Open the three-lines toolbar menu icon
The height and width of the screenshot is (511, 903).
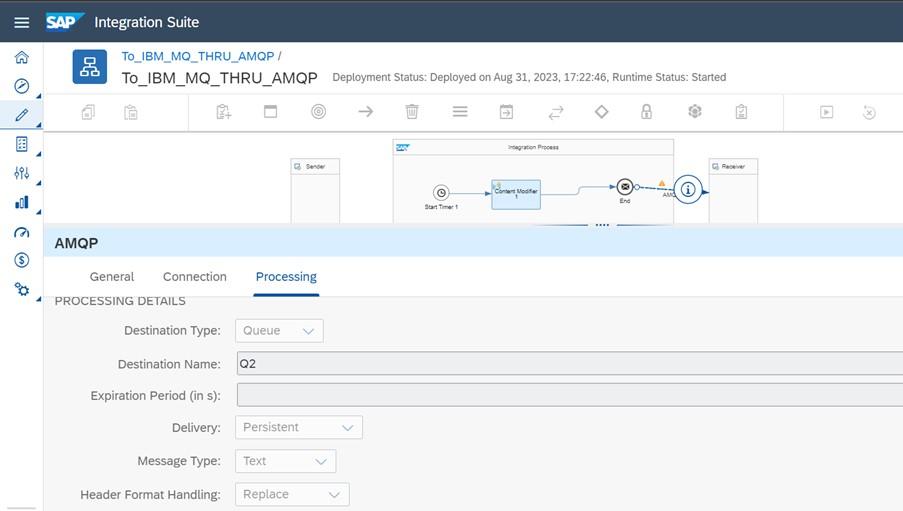pos(460,111)
